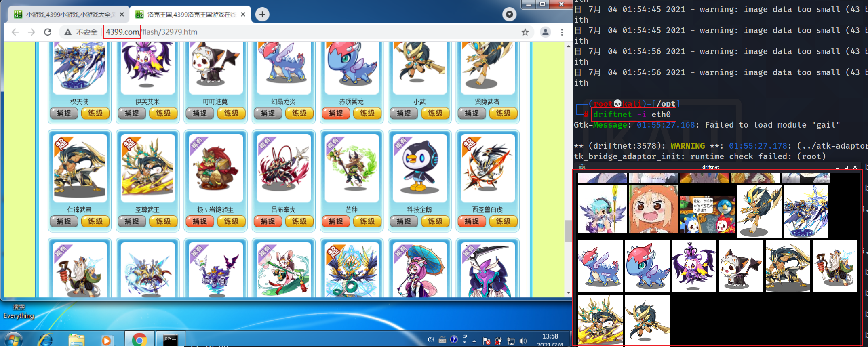Switch to Chrome from taskbar
The height and width of the screenshot is (347, 868).
tap(139, 339)
